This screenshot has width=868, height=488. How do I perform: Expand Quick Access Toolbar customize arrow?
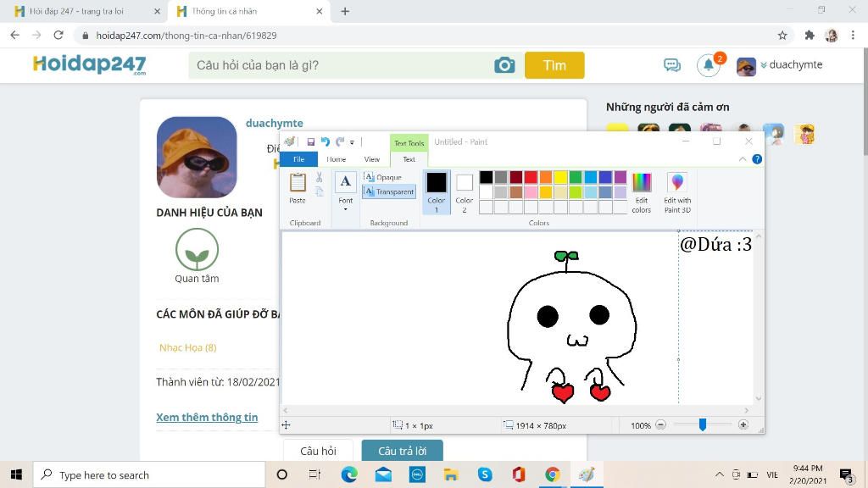[352, 142]
